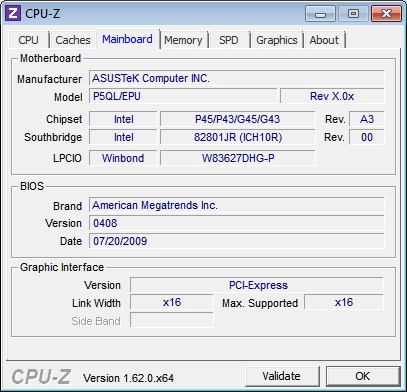This screenshot has height=392, width=407.
Task: Close the CPU-Z window
Action: click(x=386, y=14)
